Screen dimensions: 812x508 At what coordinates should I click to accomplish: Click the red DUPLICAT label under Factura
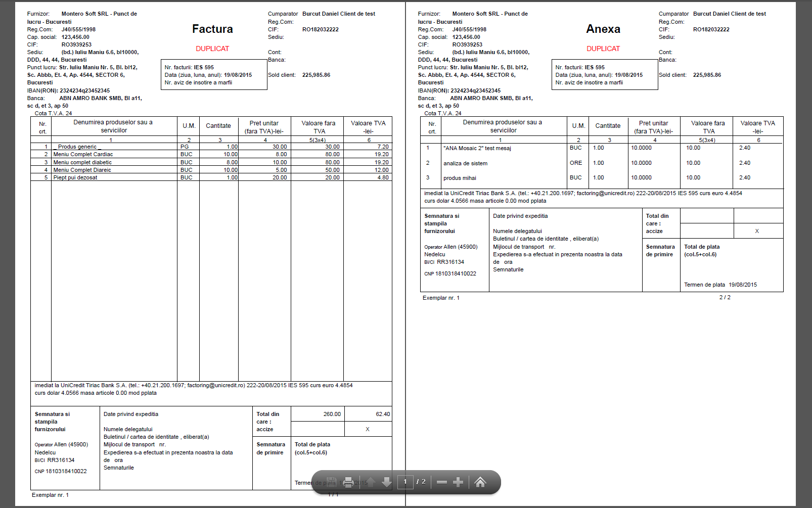click(212, 49)
